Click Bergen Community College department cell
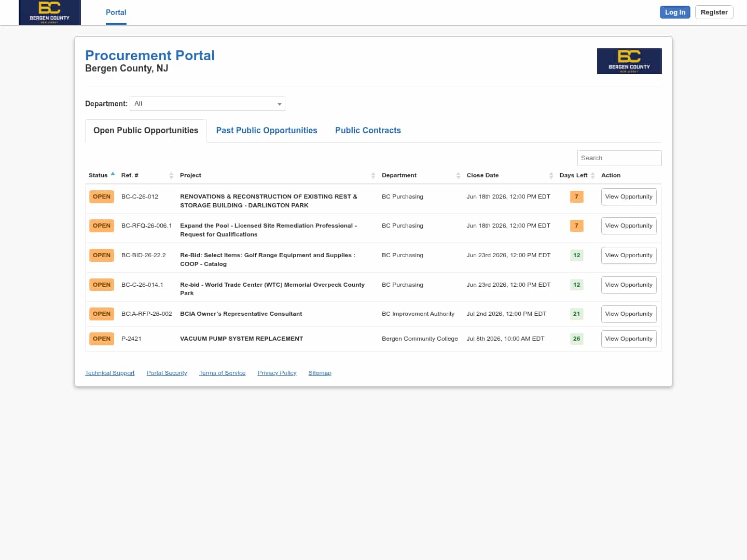This screenshot has height=560, width=747. click(x=420, y=339)
